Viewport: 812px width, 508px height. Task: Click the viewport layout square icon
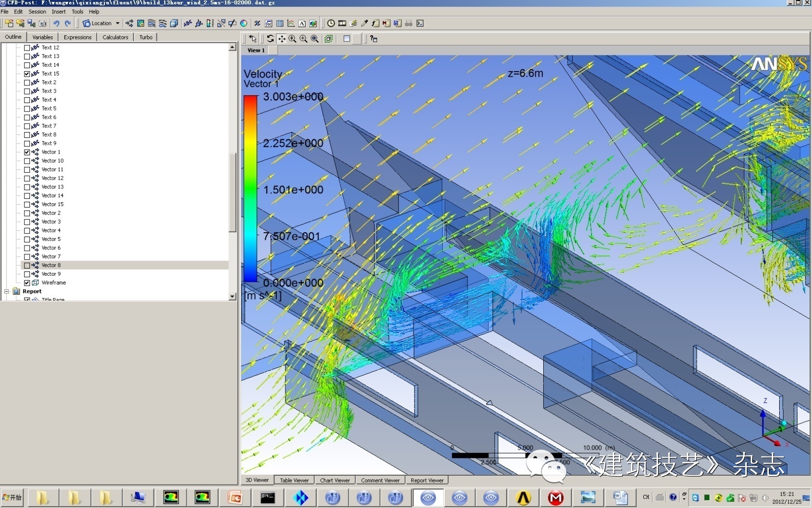347,39
